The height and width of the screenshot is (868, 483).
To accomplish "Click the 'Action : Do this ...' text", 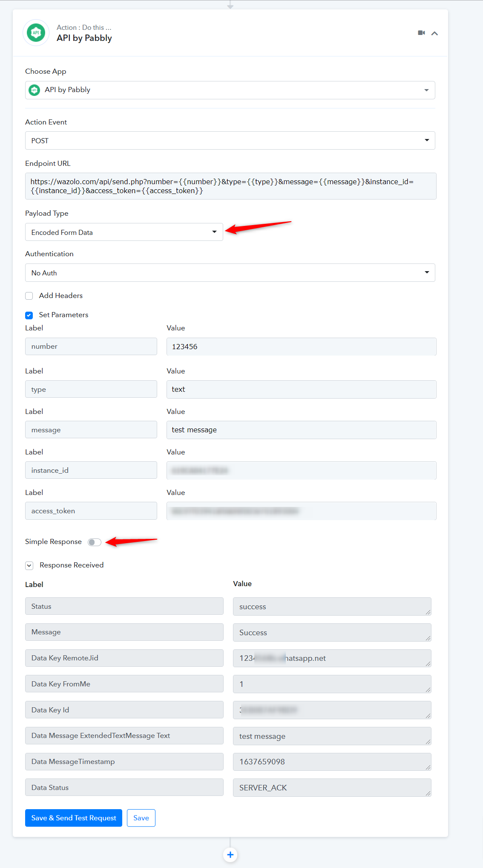I will tap(84, 27).
